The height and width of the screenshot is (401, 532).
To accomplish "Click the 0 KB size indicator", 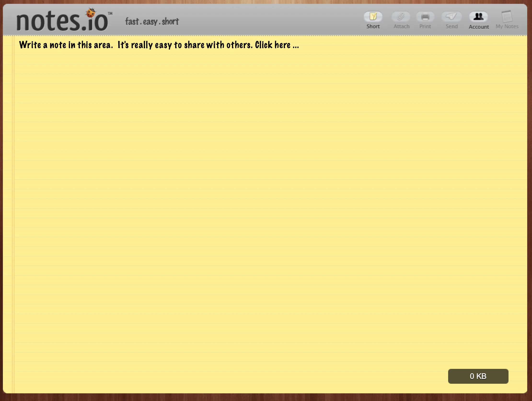I will tap(478, 376).
